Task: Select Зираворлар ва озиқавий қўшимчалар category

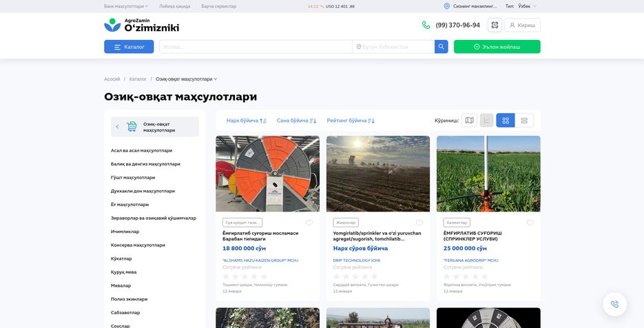Action: [153, 218]
